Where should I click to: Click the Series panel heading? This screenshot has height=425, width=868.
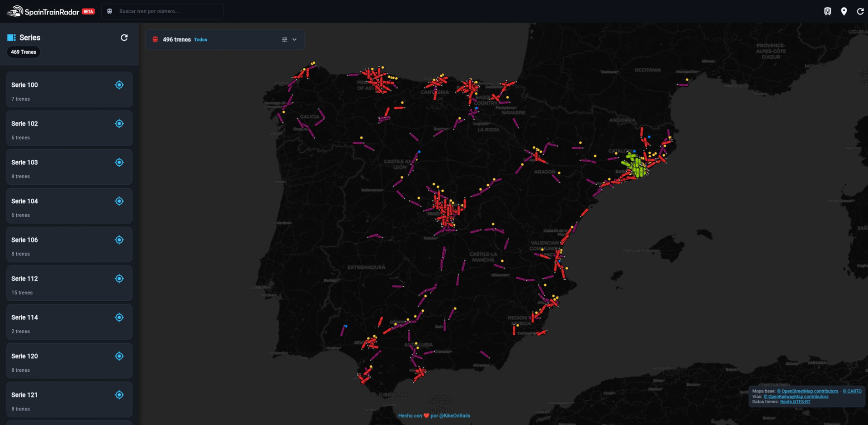(30, 37)
